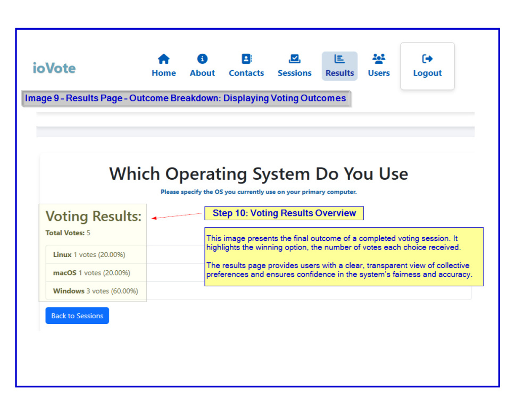Select the Results navigation label
Screen dimensions: 532x399
point(339,73)
